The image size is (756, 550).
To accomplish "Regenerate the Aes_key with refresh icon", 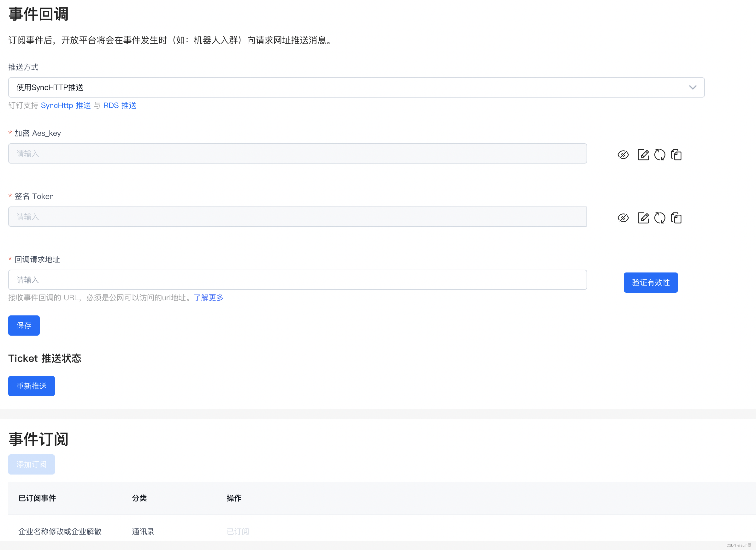I will click(x=659, y=155).
